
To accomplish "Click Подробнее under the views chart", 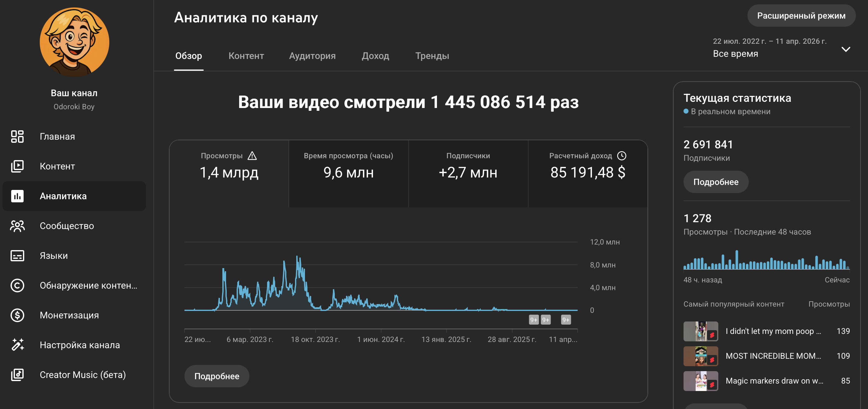I will (217, 376).
